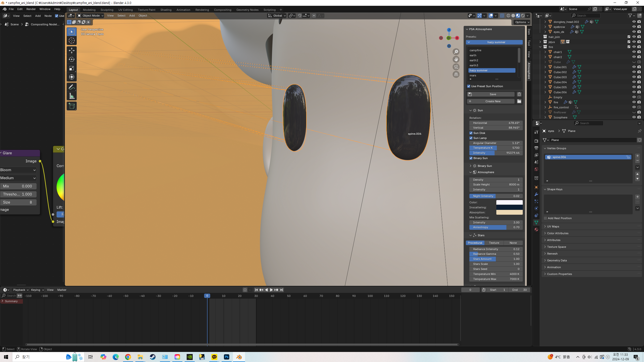Play animation forward
The height and width of the screenshot is (362, 644).
(271, 290)
